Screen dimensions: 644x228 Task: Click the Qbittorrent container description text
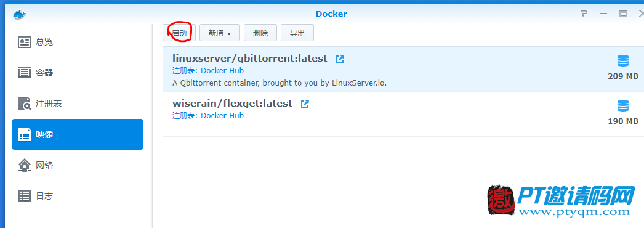pyautogui.click(x=280, y=83)
